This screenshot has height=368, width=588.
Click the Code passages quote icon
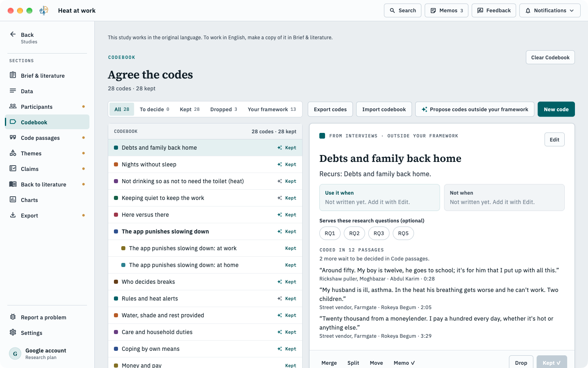(x=13, y=137)
